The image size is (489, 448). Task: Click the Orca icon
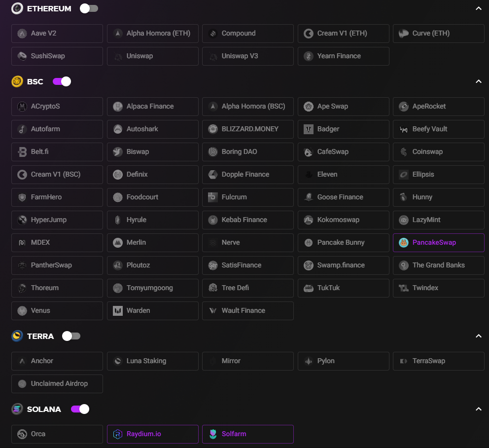pos(22,434)
